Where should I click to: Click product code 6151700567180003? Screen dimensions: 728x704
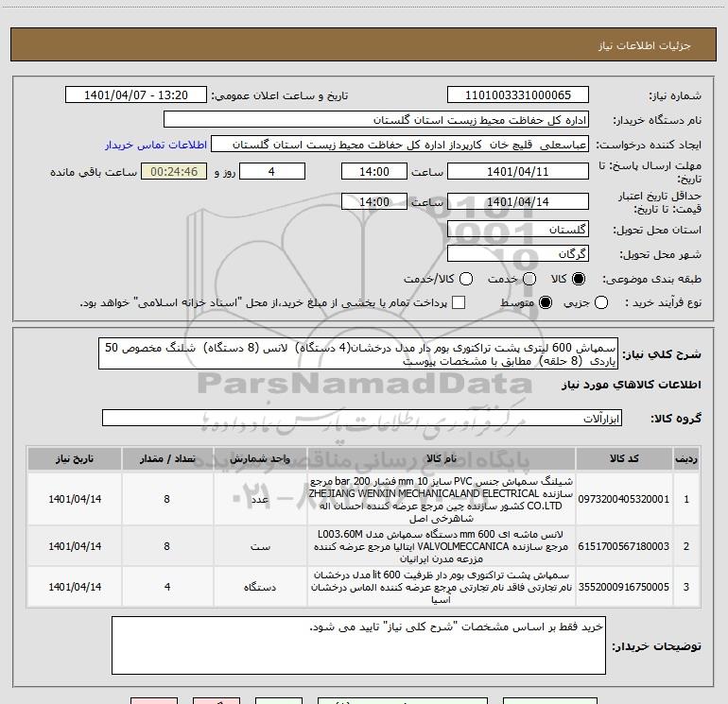624,547
